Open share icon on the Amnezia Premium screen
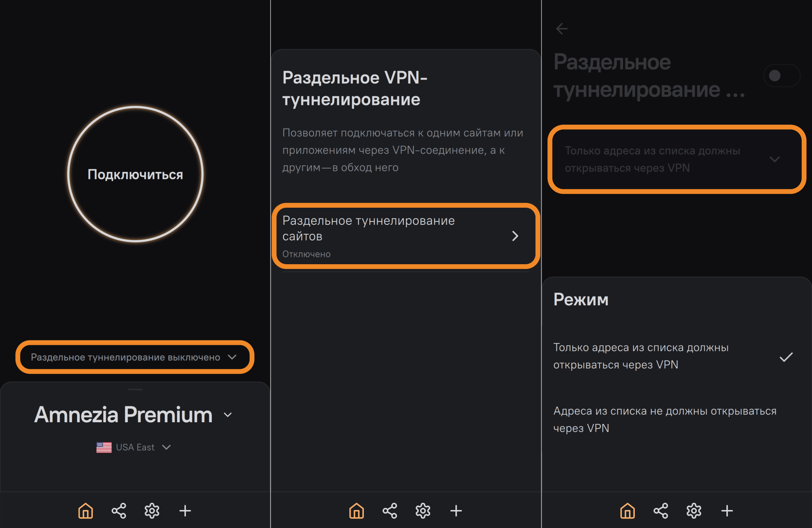This screenshot has height=528, width=812. [119, 510]
